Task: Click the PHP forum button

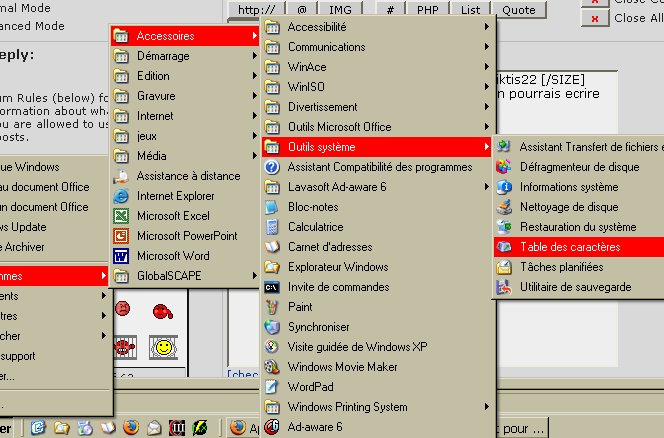Action: coord(428,9)
